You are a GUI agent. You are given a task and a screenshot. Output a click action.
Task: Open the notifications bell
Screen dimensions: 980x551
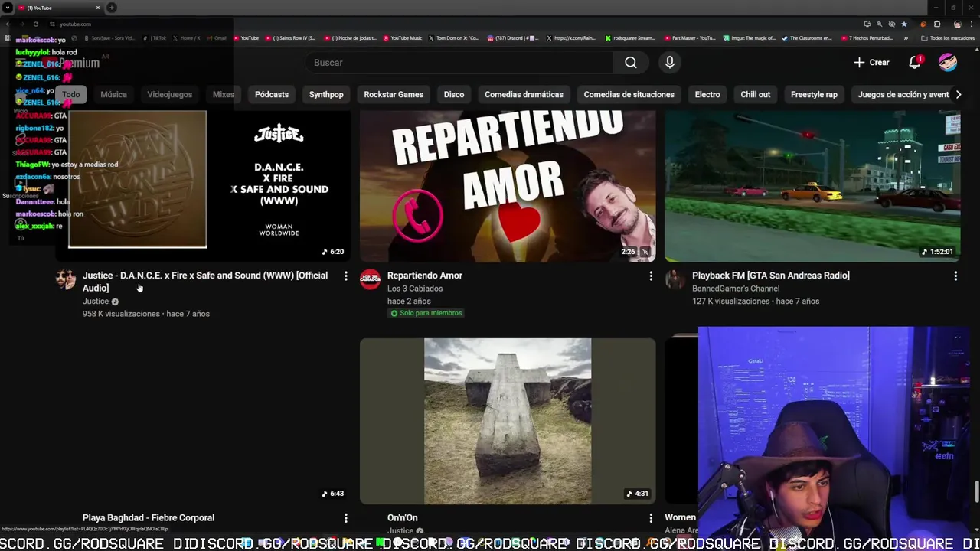[x=915, y=63]
